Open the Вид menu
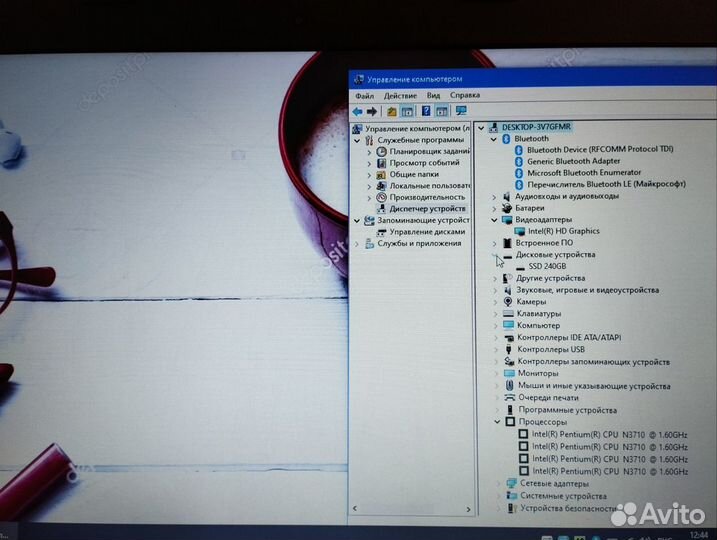 433,95
